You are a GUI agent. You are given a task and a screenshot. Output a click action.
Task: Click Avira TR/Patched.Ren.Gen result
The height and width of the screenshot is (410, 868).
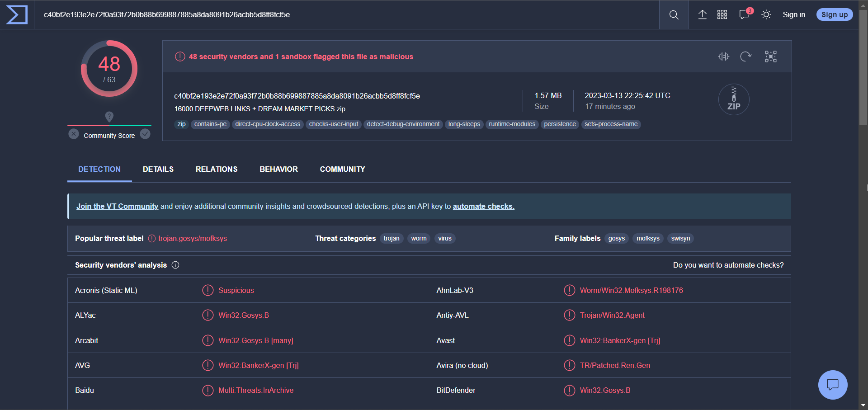tap(615, 365)
